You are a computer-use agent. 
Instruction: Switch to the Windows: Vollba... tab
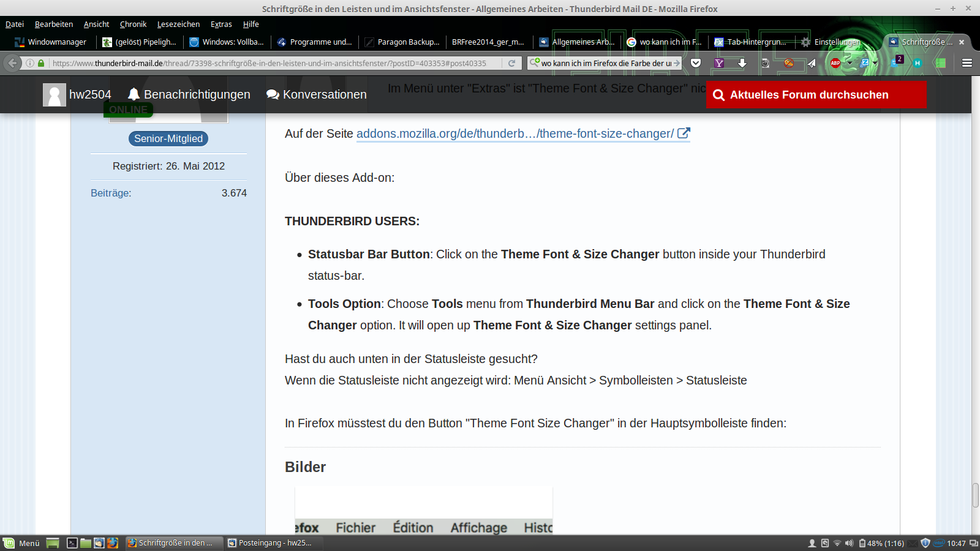tap(227, 42)
